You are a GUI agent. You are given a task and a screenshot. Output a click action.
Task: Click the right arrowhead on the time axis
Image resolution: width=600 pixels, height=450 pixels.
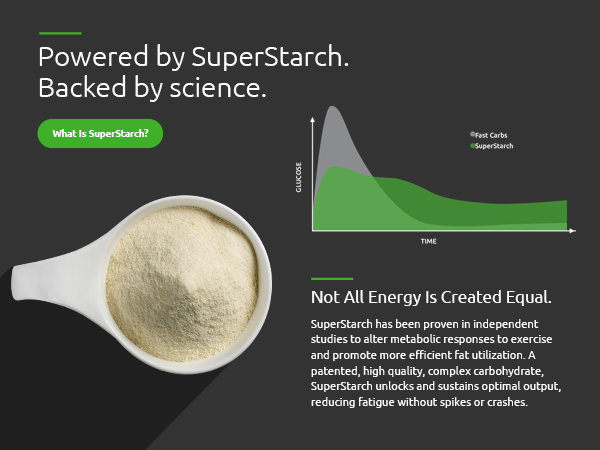click(572, 231)
